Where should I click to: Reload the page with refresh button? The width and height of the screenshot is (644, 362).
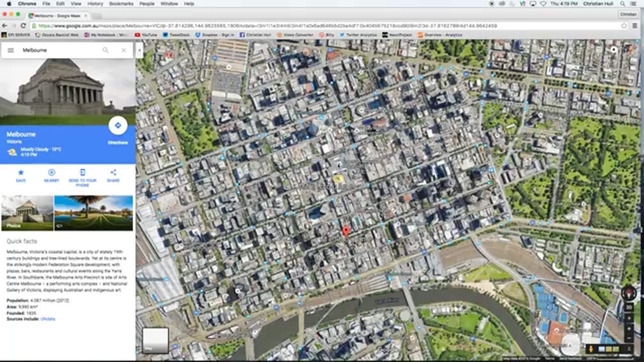(23, 26)
